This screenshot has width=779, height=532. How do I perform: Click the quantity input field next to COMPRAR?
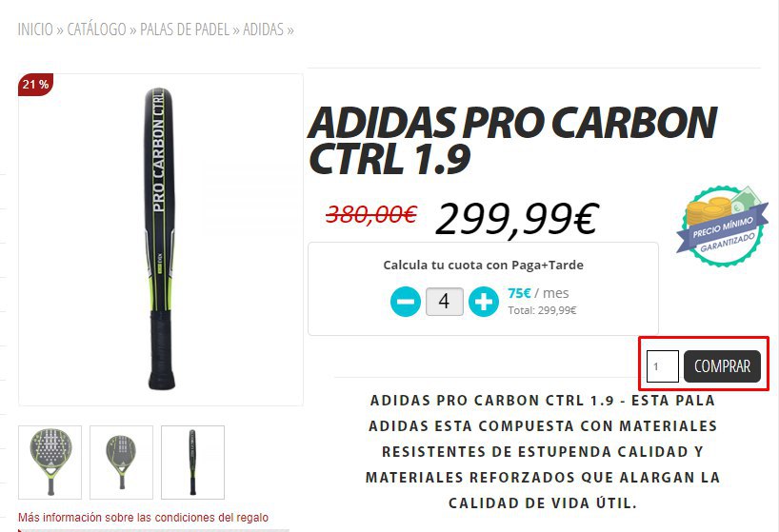click(x=663, y=366)
